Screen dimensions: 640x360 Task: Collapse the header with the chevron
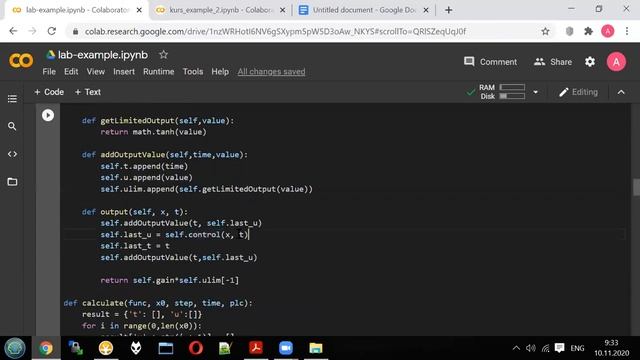[x=621, y=92]
